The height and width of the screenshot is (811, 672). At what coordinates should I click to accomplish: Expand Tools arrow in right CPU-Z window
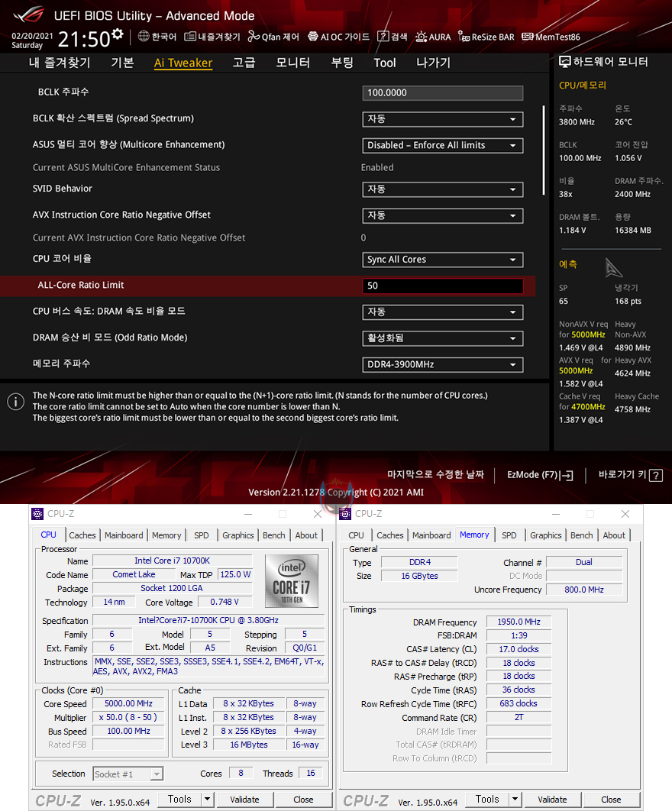click(x=515, y=800)
